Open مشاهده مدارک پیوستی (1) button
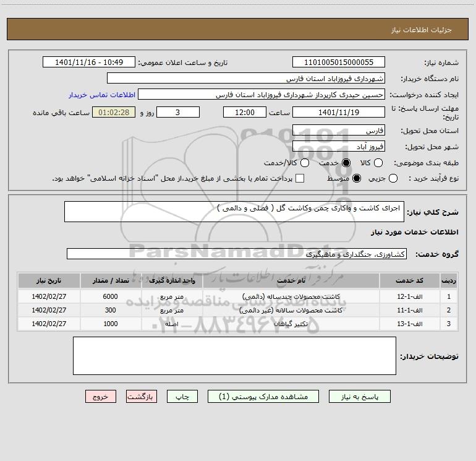 [x=263, y=397]
